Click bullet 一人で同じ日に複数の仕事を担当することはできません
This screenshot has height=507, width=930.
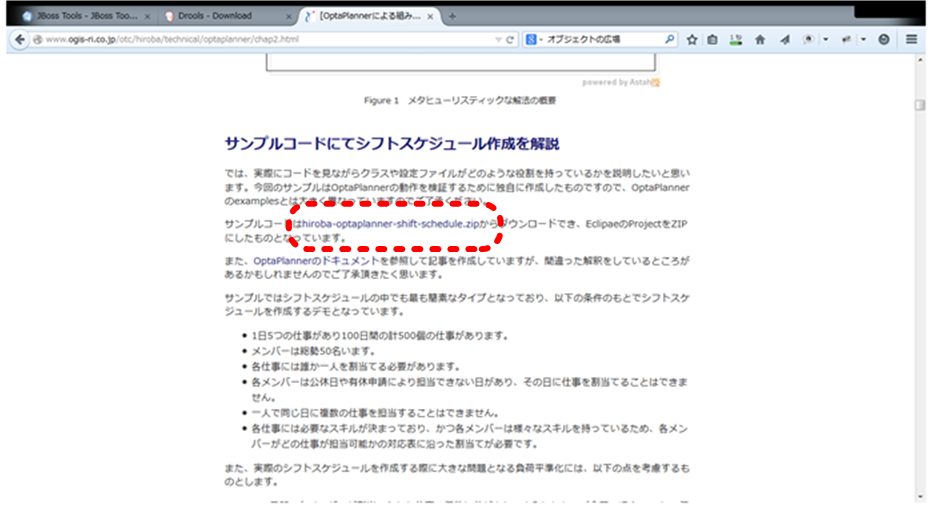(x=375, y=413)
